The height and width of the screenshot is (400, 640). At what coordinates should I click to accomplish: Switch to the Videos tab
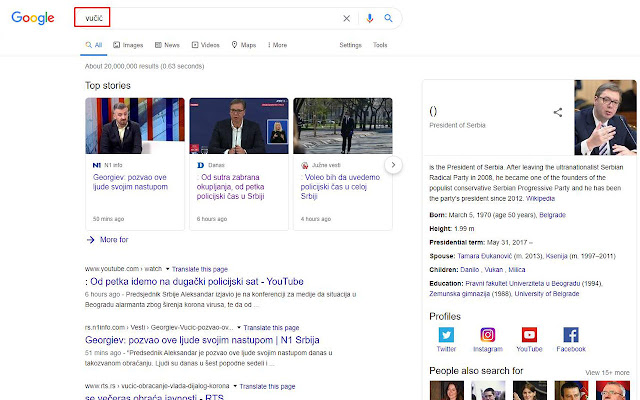coord(206,45)
